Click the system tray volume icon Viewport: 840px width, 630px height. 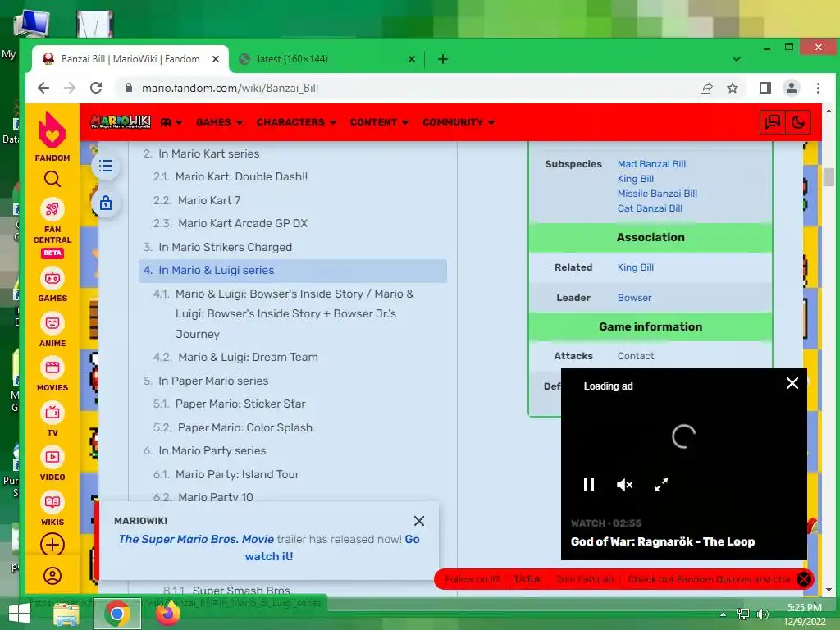click(762, 614)
